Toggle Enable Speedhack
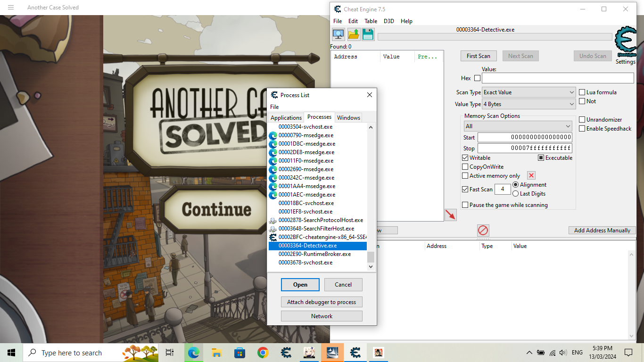Viewport: 644px width, 362px height. [582, 128]
